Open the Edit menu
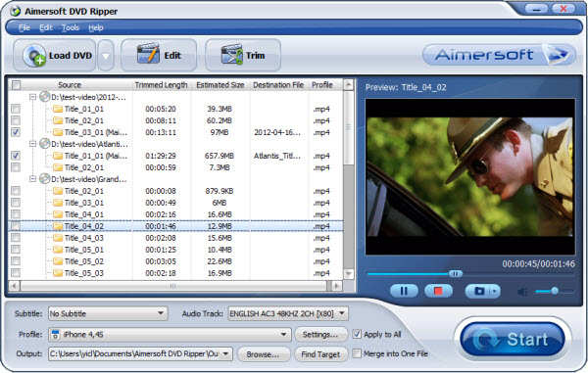This screenshot has width=588, height=373. point(46,27)
